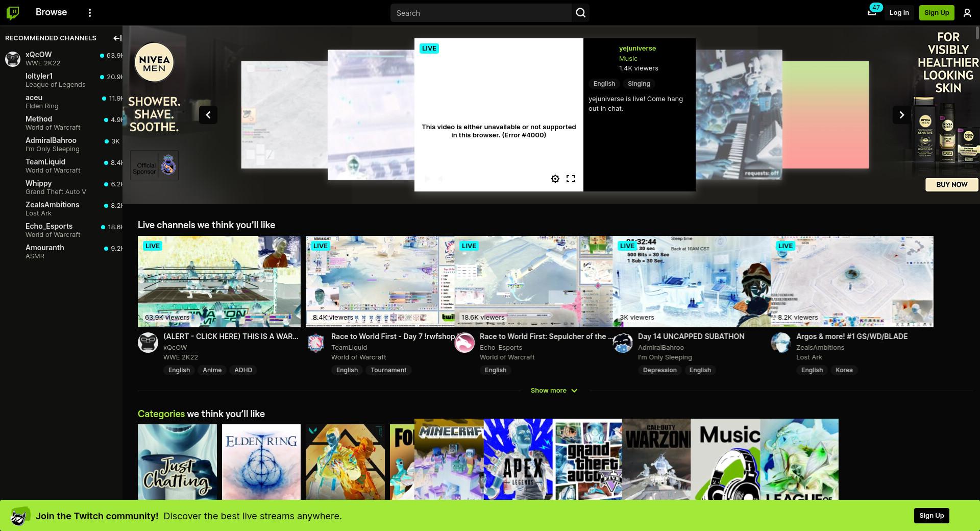The width and height of the screenshot is (980, 531).
Task: Open the user account icon menu
Action: 967,13
